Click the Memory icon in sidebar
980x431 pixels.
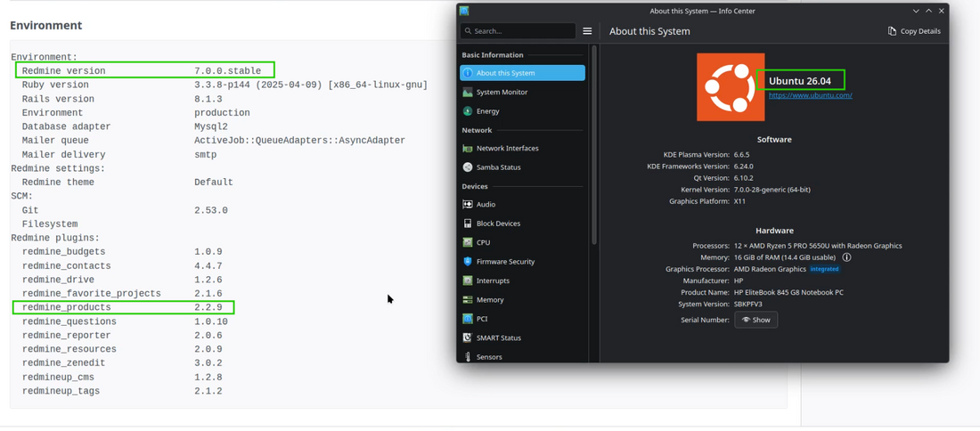(468, 300)
